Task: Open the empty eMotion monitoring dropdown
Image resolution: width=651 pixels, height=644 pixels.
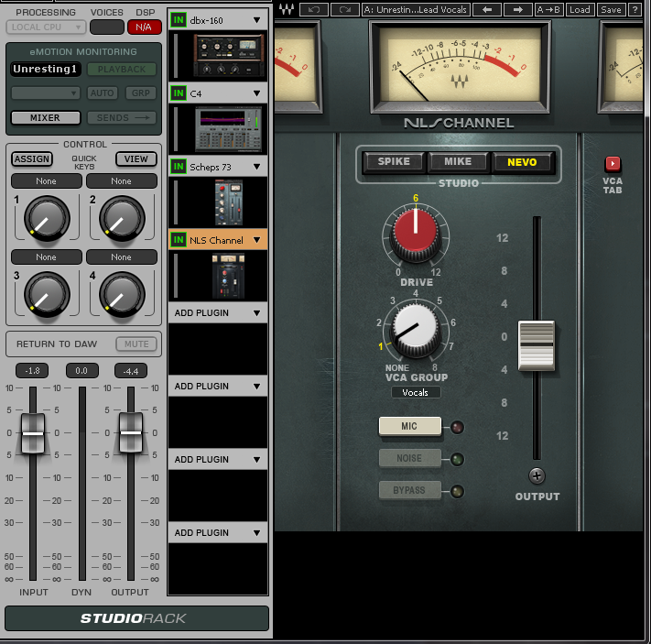Action: pos(45,93)
